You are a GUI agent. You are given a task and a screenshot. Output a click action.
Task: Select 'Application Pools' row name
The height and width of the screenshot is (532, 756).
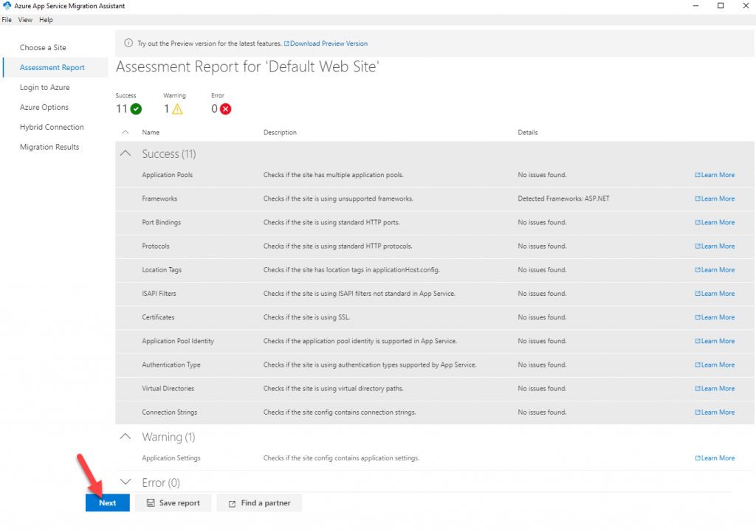pyautogui.click(x=167, y=175)
